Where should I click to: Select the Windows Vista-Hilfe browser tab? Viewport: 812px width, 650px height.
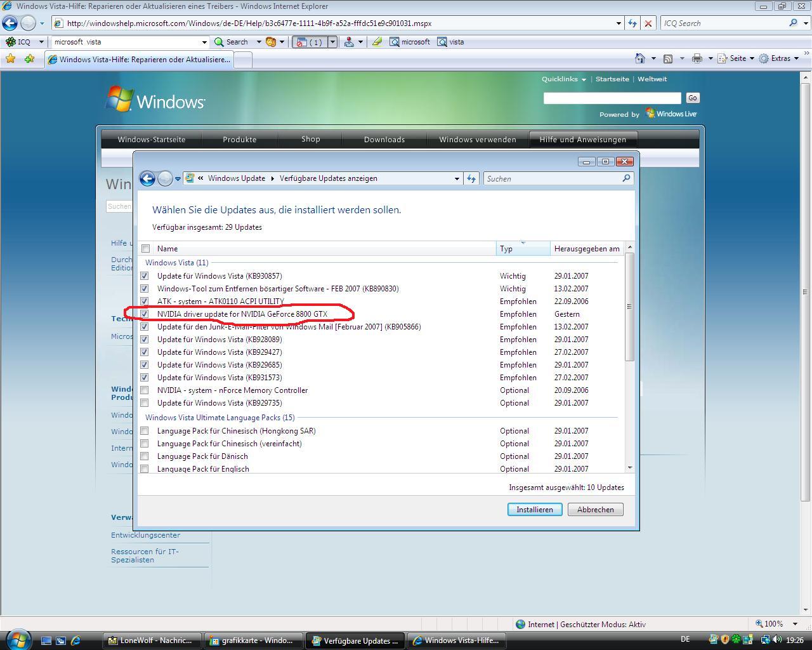pos(140,60)
